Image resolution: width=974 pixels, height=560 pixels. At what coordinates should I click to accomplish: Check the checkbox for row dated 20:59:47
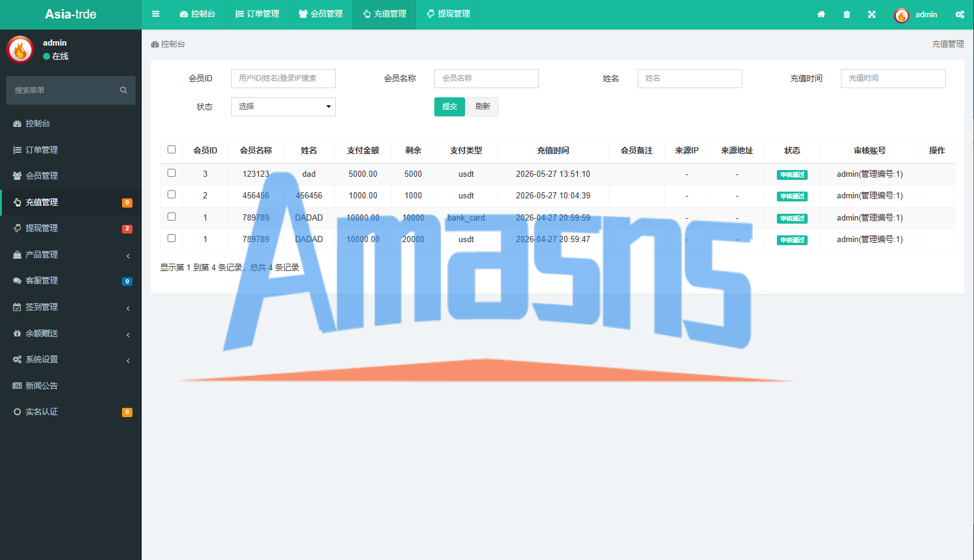pyautogui.click(x=171, y=238)
